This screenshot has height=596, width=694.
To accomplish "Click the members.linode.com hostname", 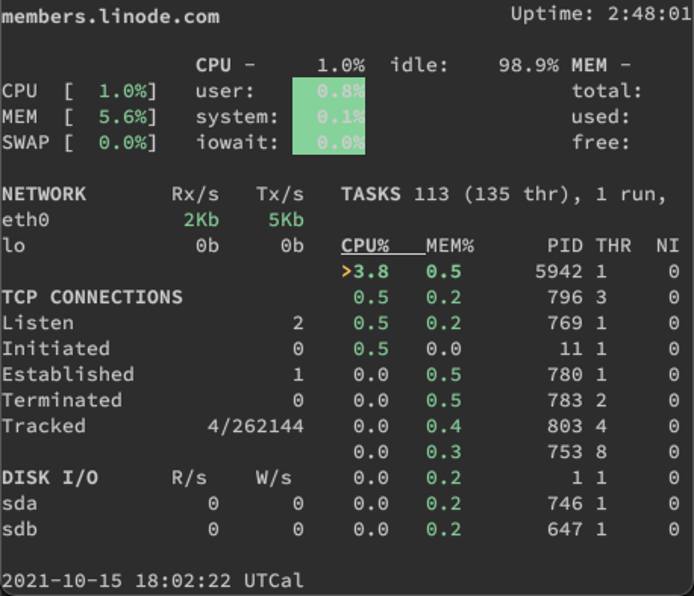I will pos(110,17).
